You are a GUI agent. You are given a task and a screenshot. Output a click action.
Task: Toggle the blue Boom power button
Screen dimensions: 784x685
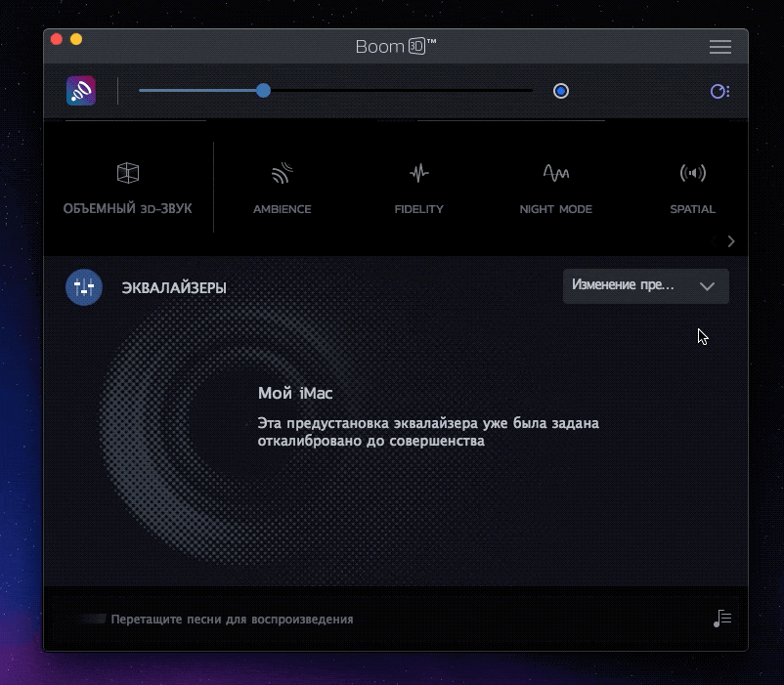(x=561, y=91)
